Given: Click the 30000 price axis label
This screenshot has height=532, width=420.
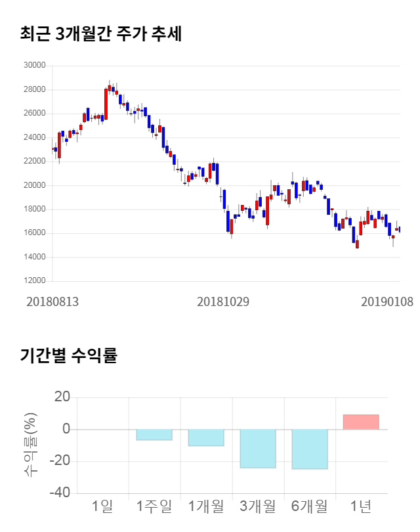Looking at the screenshot, I should (x=33, y=66).
